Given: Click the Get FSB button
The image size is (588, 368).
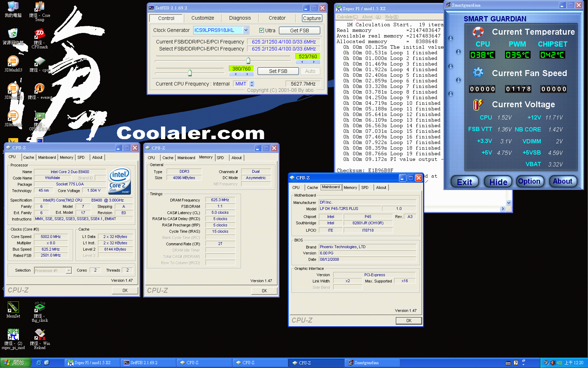Looking at the screenshot, I should (x=300, y=30).
